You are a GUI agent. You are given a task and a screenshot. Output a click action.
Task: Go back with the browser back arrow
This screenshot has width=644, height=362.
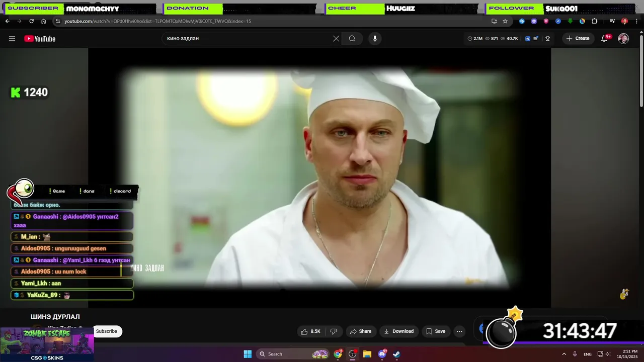(7, 21)
